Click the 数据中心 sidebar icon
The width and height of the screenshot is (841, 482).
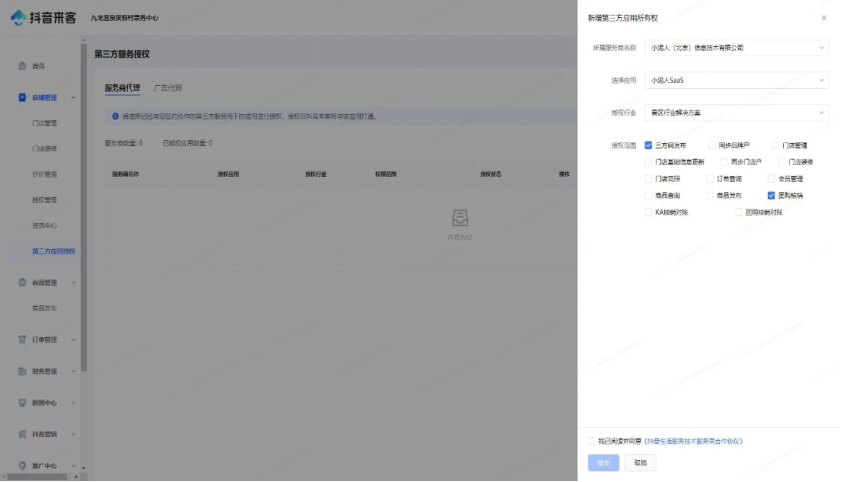[x=22, y=403]
